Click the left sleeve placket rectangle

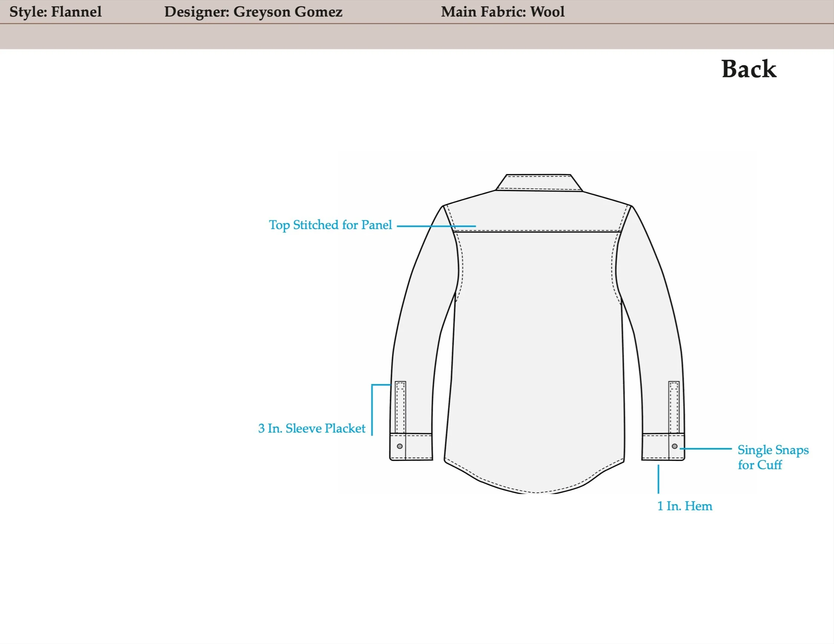pos(400,407)
